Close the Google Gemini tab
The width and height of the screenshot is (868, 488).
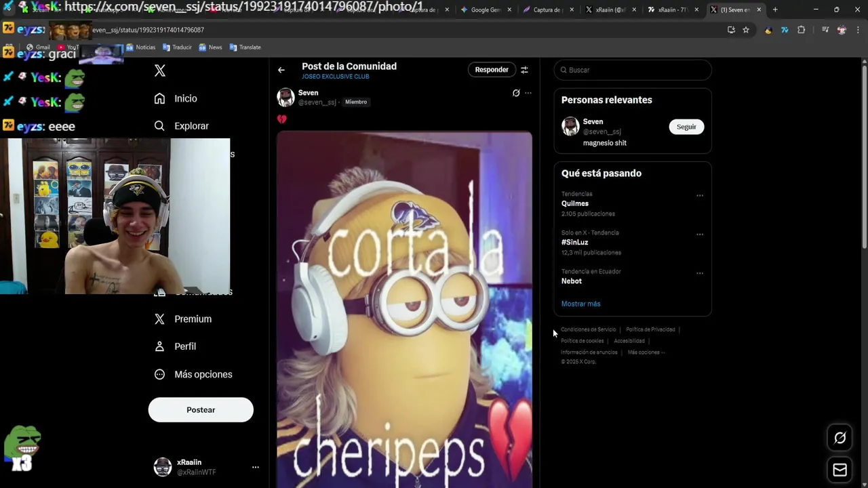pyautogui.click(x=510, y=9)
